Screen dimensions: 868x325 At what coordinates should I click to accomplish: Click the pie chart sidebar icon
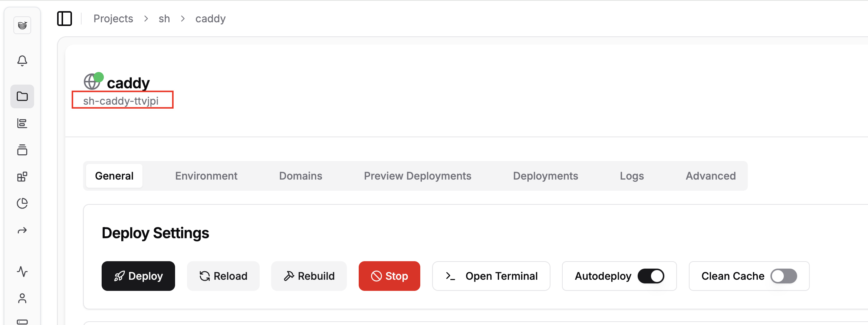point(22,203)
